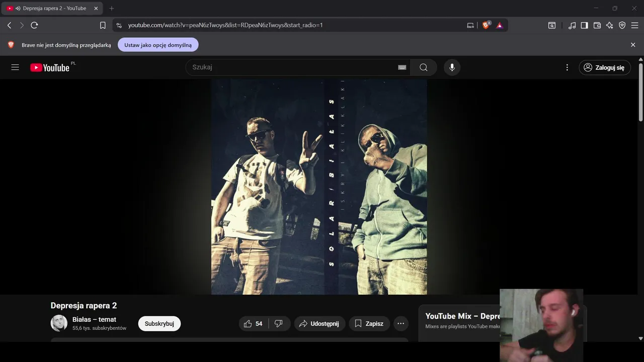
Task: Install app icon in address bar
Action: [x=470, y=25]
